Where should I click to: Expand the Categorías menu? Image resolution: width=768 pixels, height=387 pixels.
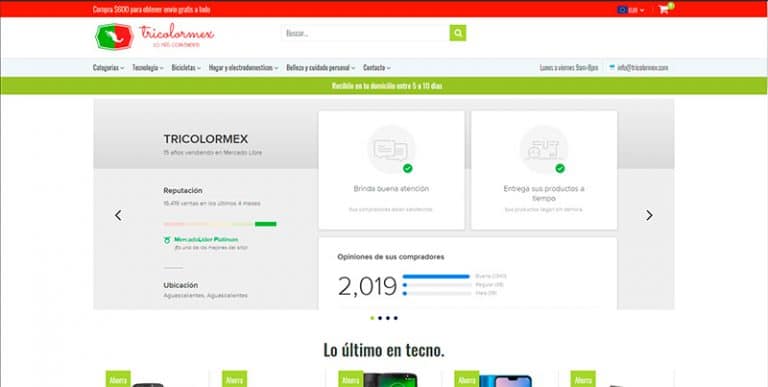pos(108,68)
